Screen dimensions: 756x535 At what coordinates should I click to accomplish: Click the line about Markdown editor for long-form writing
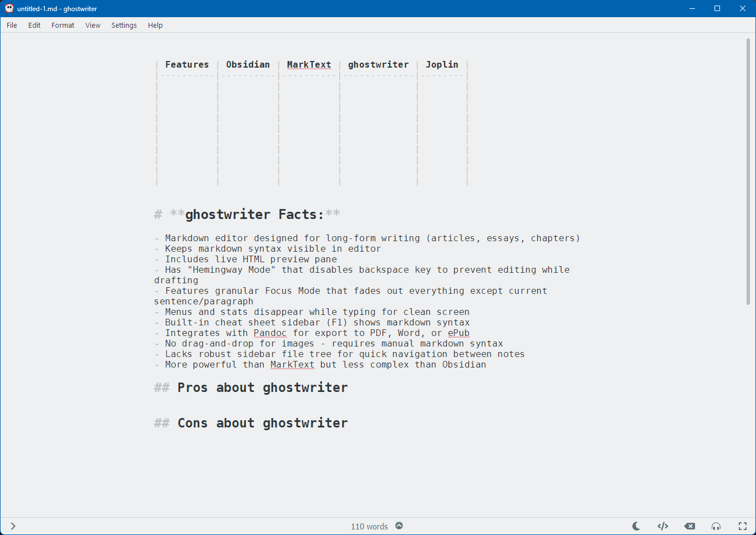372,238
